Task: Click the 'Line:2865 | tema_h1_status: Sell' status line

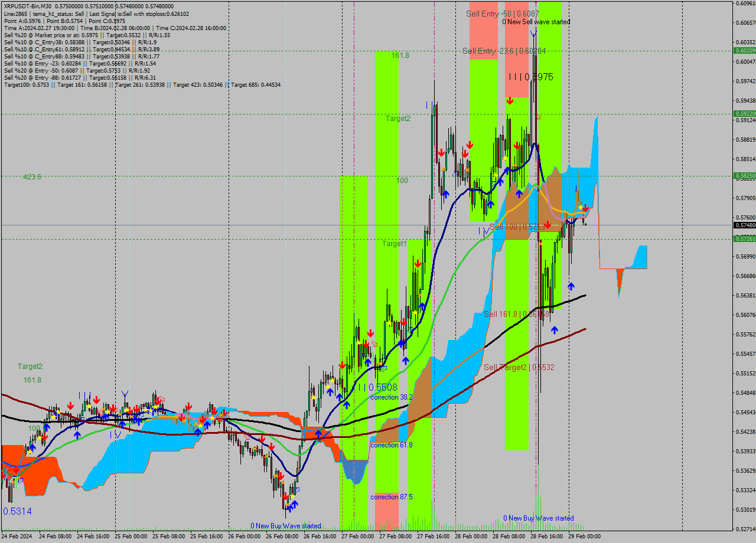Action: 96,14
